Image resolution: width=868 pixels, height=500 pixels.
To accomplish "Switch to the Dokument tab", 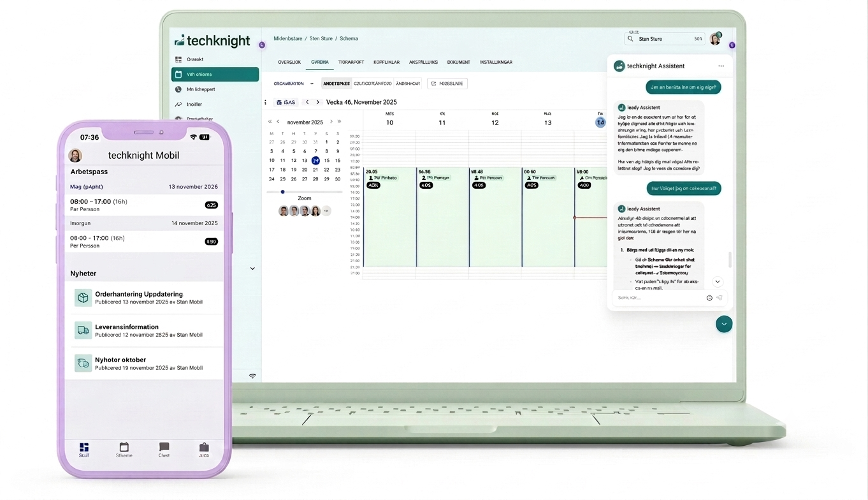I will (458, 62).
